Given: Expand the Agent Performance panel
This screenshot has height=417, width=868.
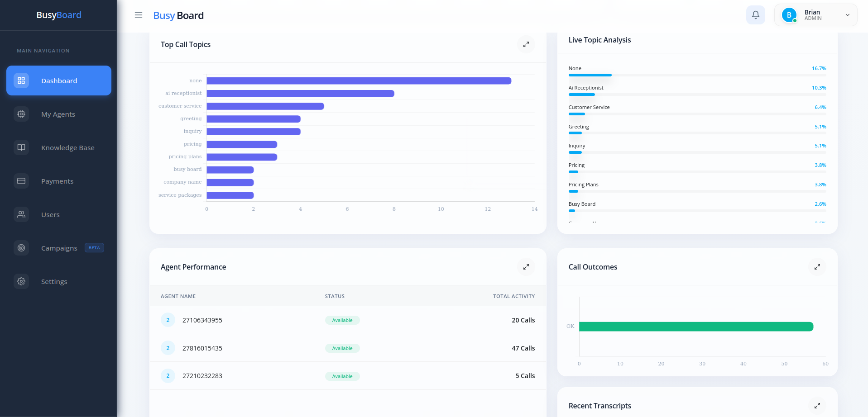Looking at the screenshot, I should point(526,267).
